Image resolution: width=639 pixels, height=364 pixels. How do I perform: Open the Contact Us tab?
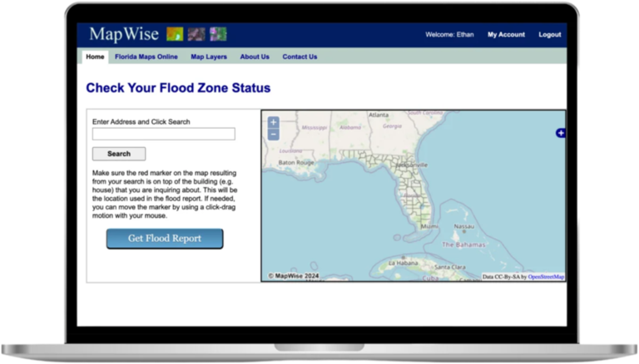pyautogui.click(x=300, y=57)
